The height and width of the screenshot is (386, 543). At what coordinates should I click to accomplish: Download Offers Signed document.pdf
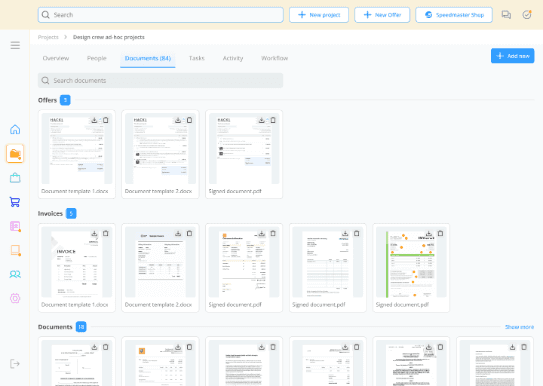262,120
